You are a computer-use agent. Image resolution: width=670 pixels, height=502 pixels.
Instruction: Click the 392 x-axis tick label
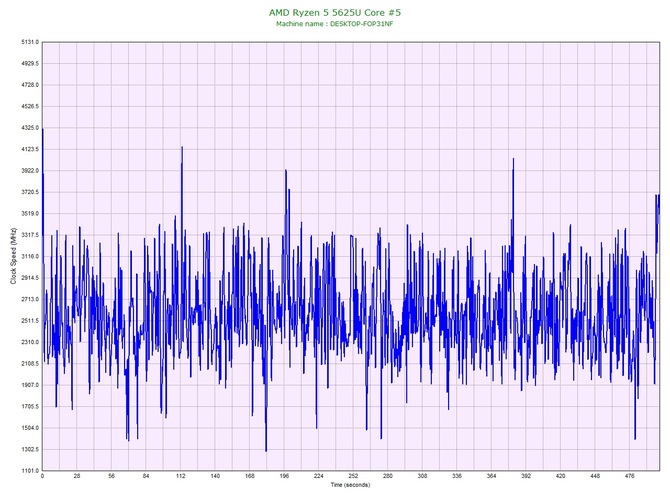pyautogui.click(x=526, y=476)
